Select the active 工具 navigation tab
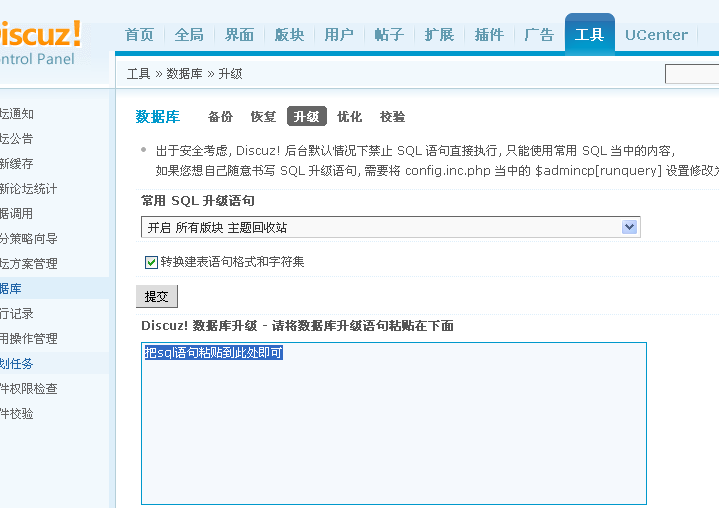 pyautogui.click(x=590, y=35)
